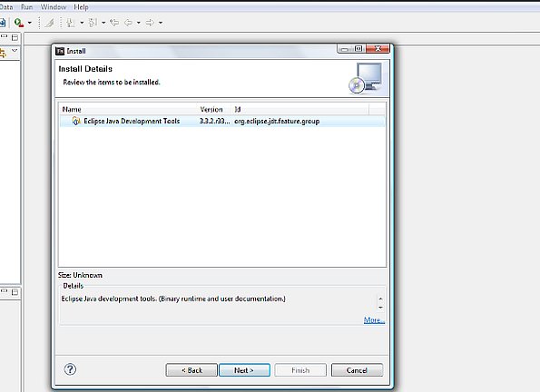Maximize the lower left side view
The width and height of the screenshot is (540, 392).
coord(15,292)
